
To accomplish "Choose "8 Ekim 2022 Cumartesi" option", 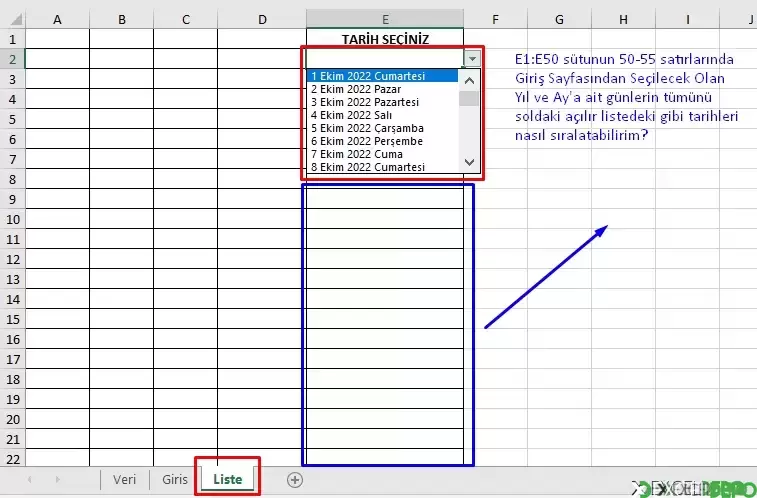I will tap(382, 167).
